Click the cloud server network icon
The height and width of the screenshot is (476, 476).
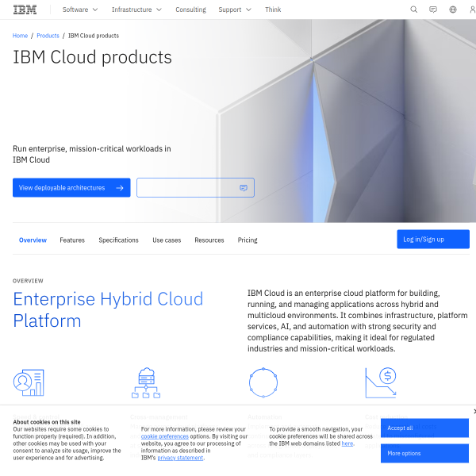click(x=146, y=383)
